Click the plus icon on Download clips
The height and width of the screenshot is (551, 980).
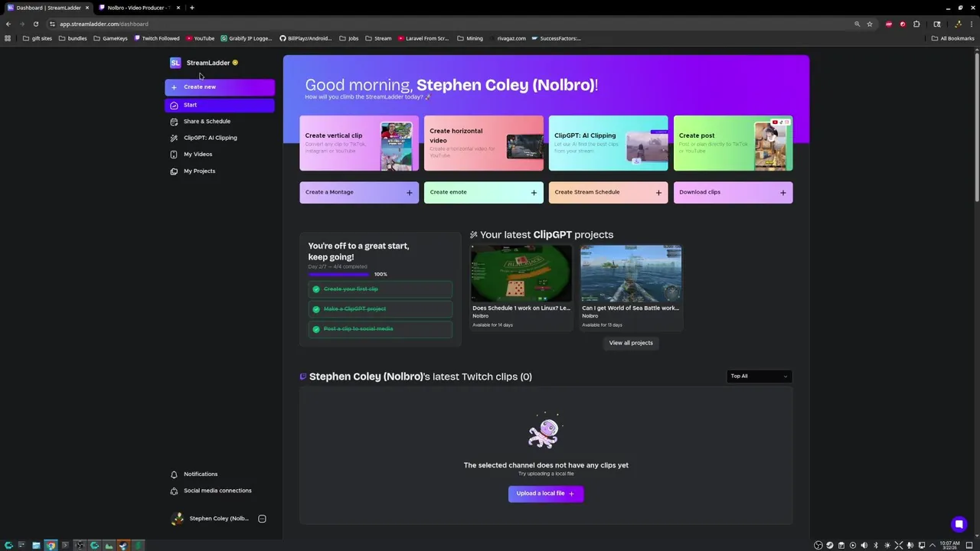click(782, 193)
